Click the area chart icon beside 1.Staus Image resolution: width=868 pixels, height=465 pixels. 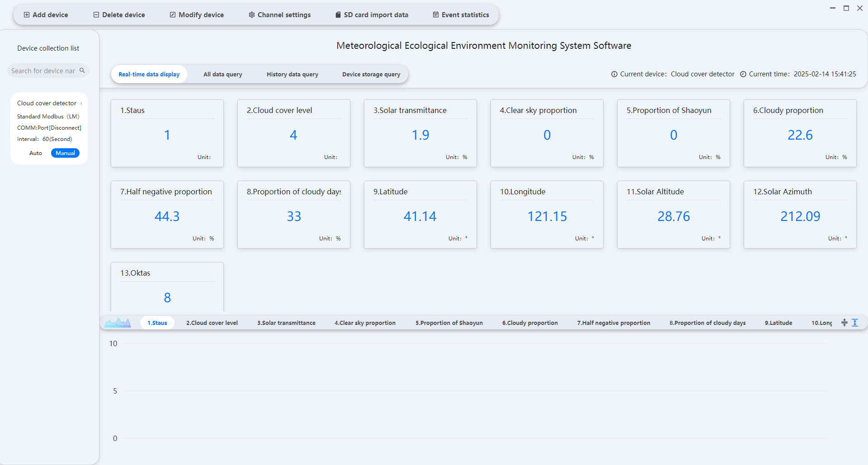click(118, 323)
